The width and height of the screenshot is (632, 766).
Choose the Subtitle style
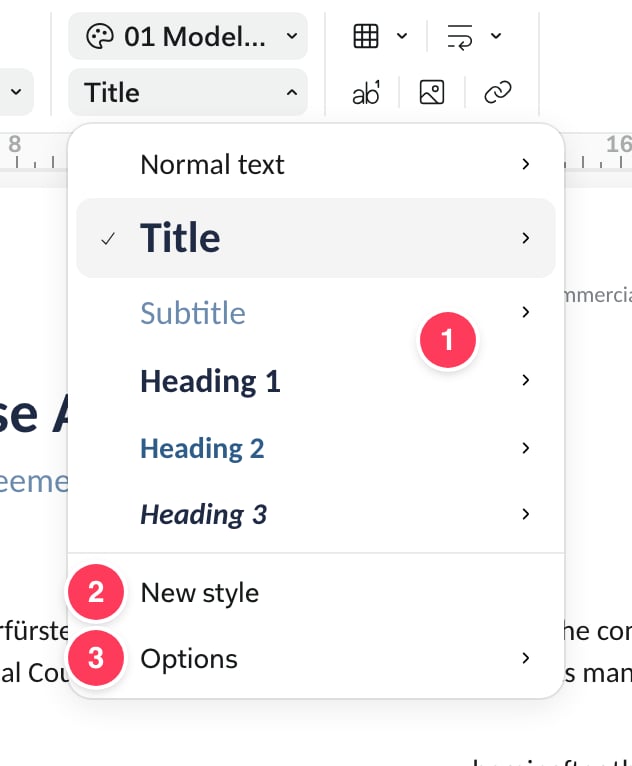(316, 312)
